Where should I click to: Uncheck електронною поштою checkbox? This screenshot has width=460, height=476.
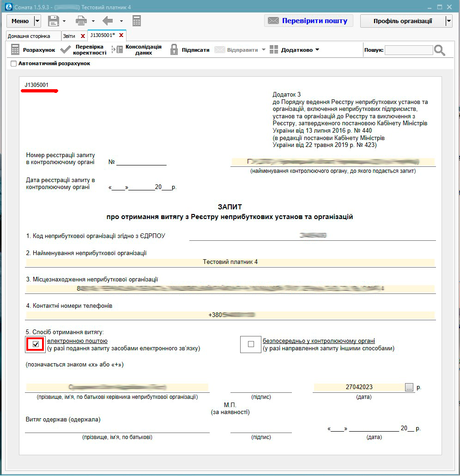click(36, 344)
